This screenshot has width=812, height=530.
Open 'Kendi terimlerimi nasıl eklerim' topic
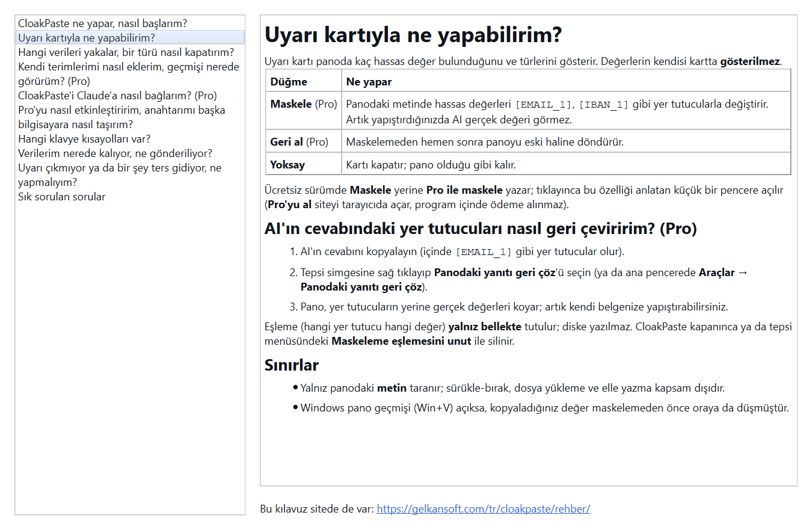[130, 74]
